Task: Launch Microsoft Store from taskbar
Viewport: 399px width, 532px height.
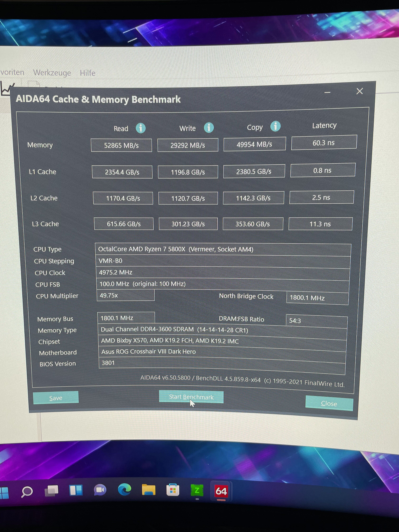Action: pos(173,490)
